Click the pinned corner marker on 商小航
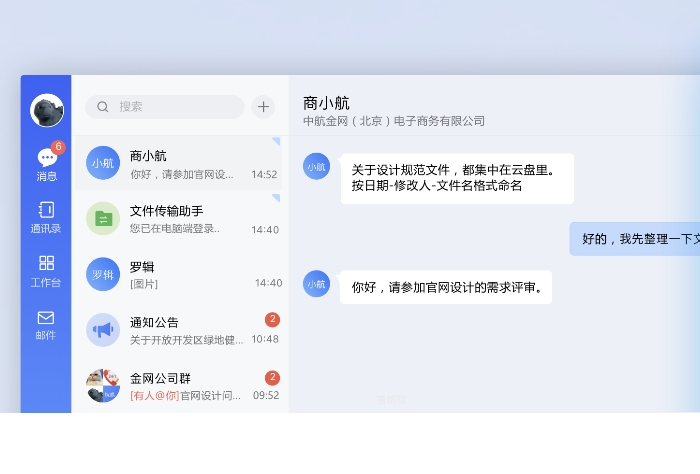 [x=276, y=141]
